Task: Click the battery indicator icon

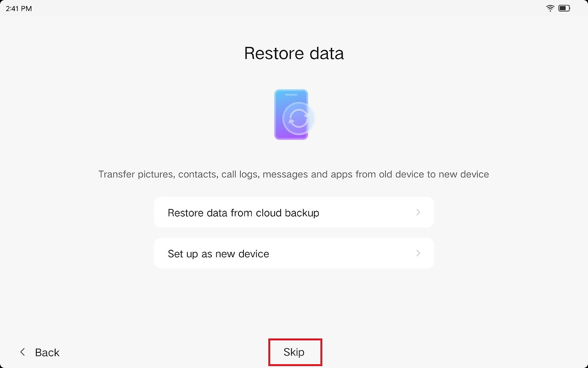Action: (x=565, y=8)
